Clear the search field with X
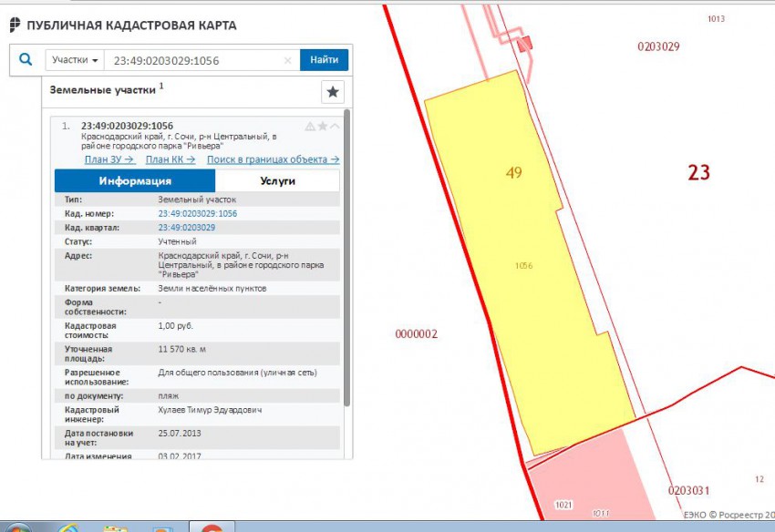775x532 pixels. (288, 61)
